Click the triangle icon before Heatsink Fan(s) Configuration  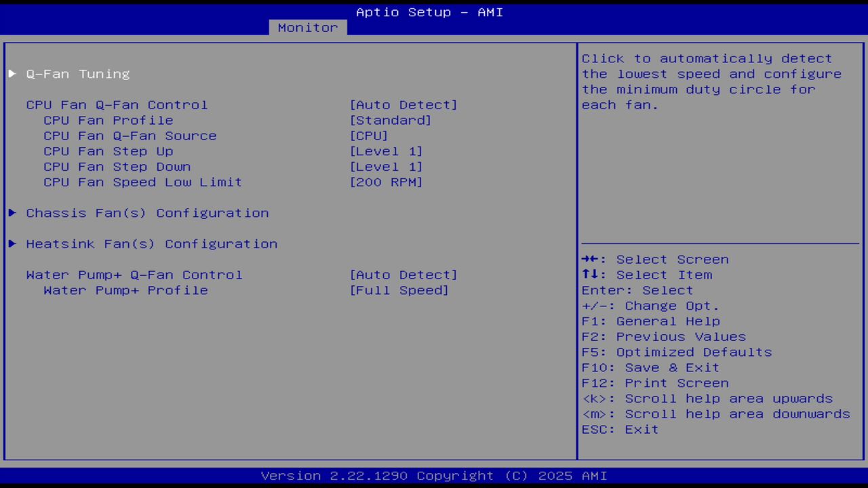click(x=12, y=243)
